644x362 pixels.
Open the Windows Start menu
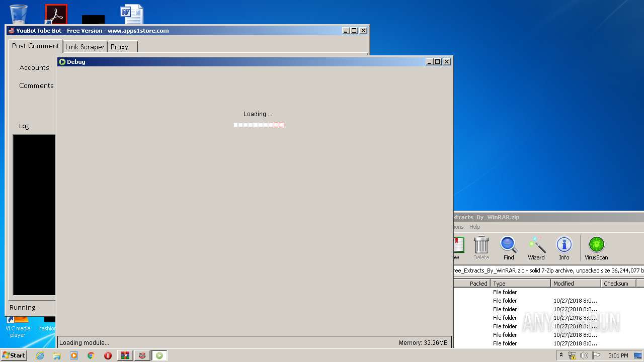point(14,355)
